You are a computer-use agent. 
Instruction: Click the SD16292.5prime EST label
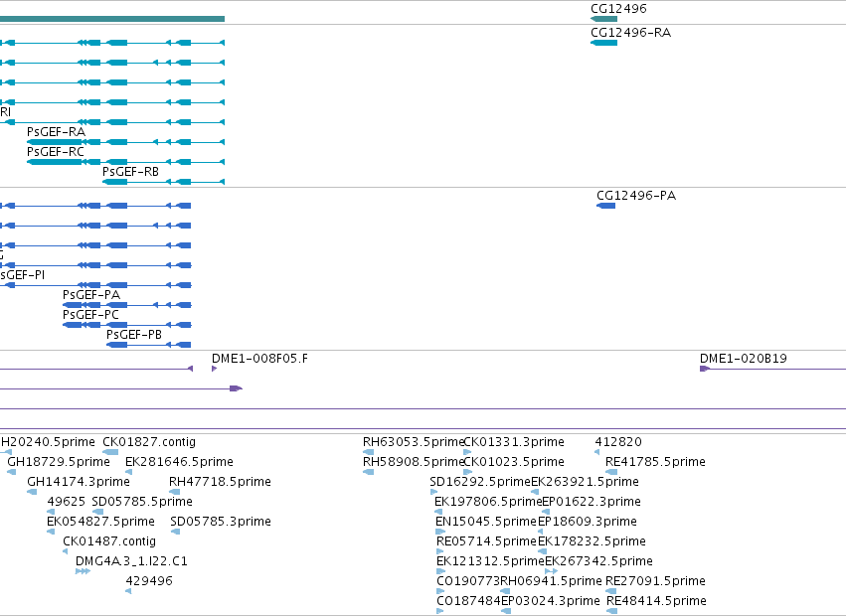[x=480, y=481]
